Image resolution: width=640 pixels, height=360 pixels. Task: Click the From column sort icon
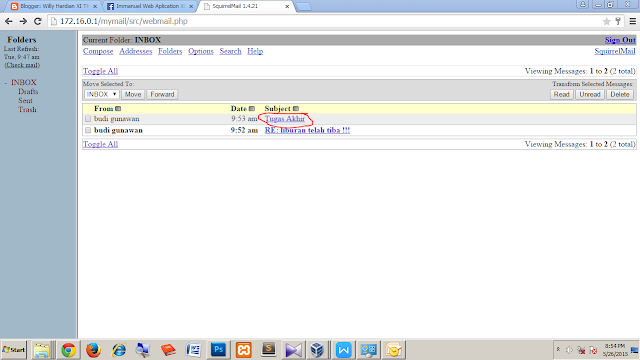(x=118, y=109)
